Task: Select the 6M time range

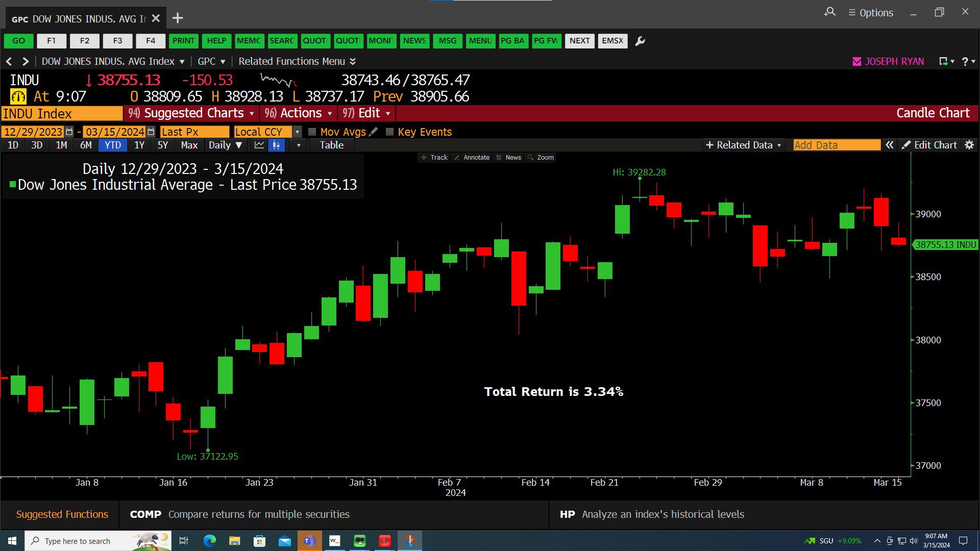Action: pyautogui.click(x=86, y=145)
